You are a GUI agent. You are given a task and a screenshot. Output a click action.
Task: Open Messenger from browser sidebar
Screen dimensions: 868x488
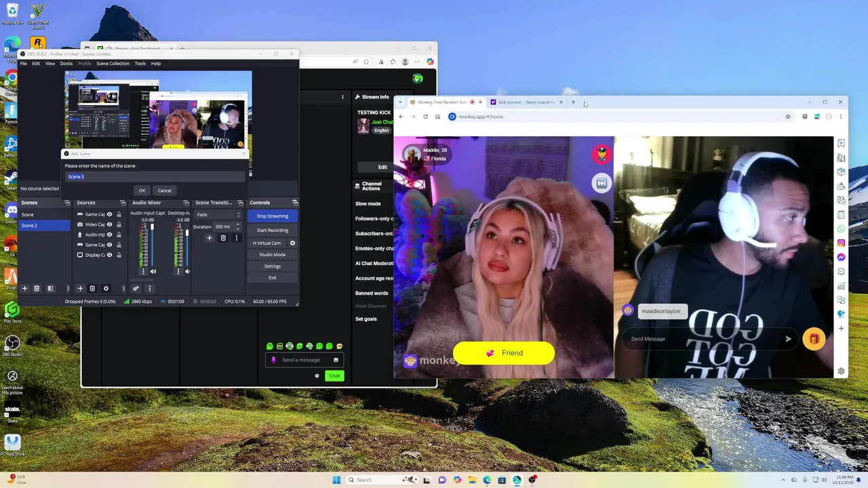pyautogui.click(x=841, y=257)
